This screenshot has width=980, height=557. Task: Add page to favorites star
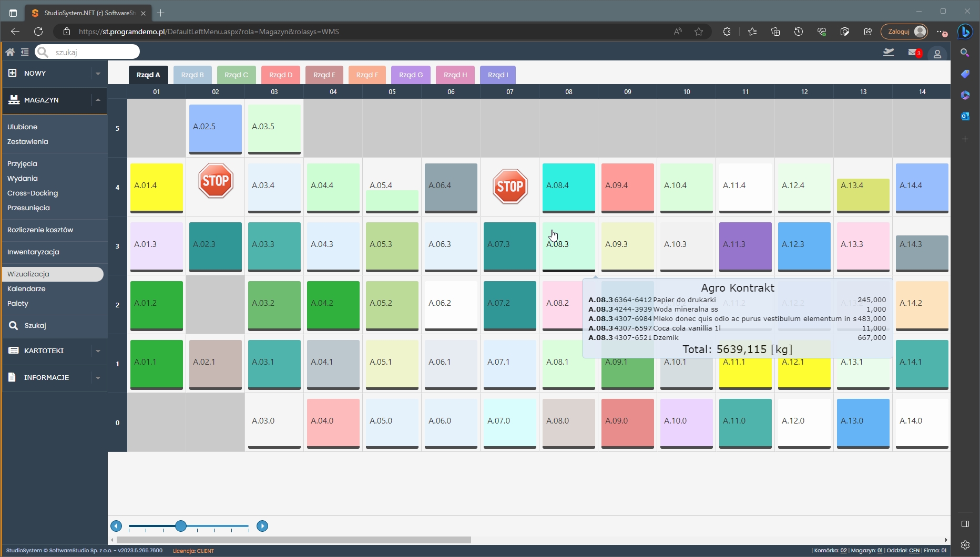(699, 32)
